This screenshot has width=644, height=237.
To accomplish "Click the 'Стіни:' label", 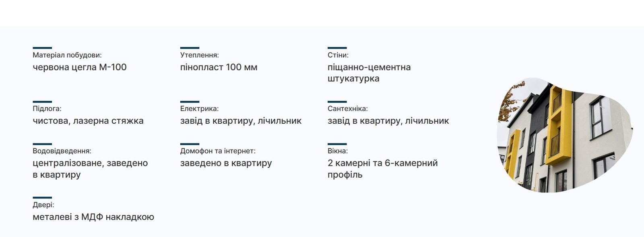I will [x=338, y=55].
